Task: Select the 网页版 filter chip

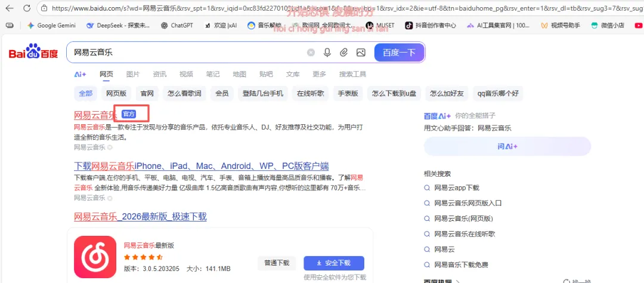Action: tap(116, 93)
